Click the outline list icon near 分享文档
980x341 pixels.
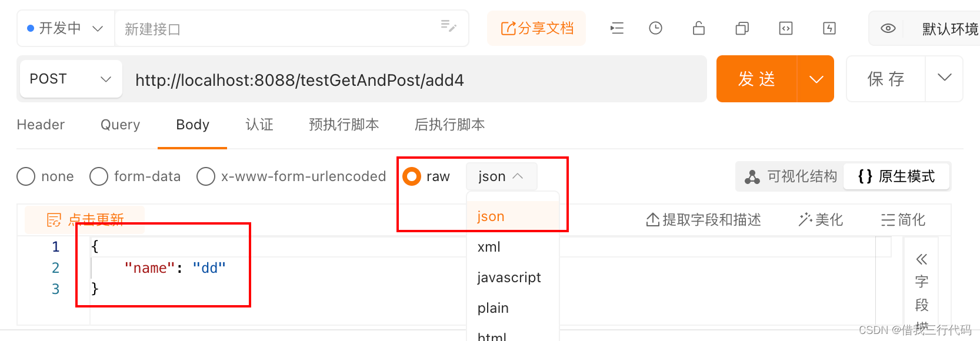tap(616, 28)
